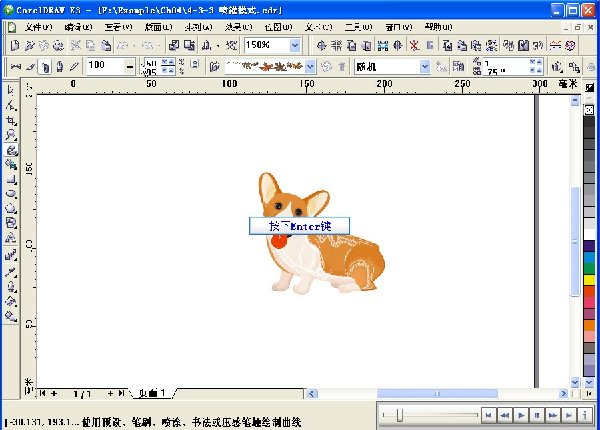Expand the color palette flyout arrow

pyautogui.click(x=589, y=393)
